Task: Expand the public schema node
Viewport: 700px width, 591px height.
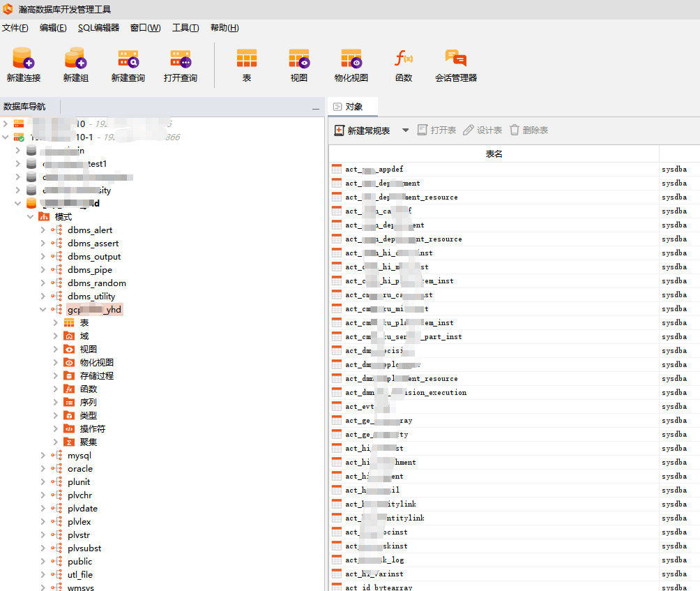Action: pos(43,562)
